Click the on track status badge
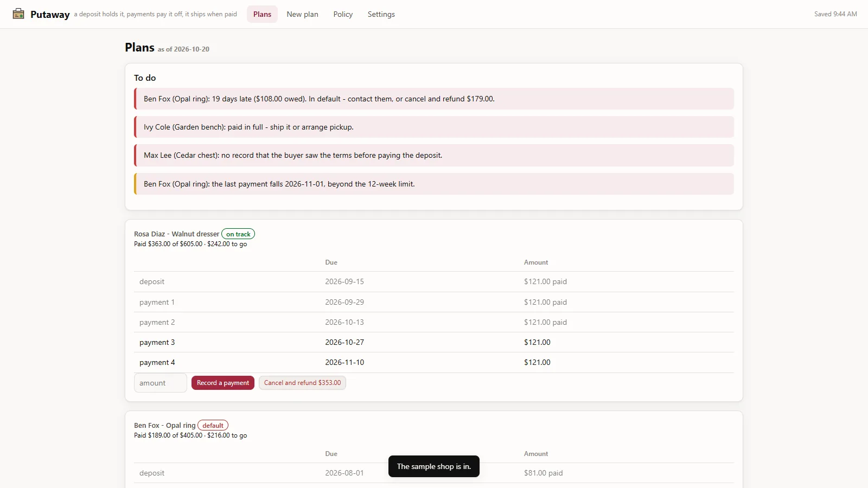868x488 pixels. pyautogui.click(x=238, y=234)
